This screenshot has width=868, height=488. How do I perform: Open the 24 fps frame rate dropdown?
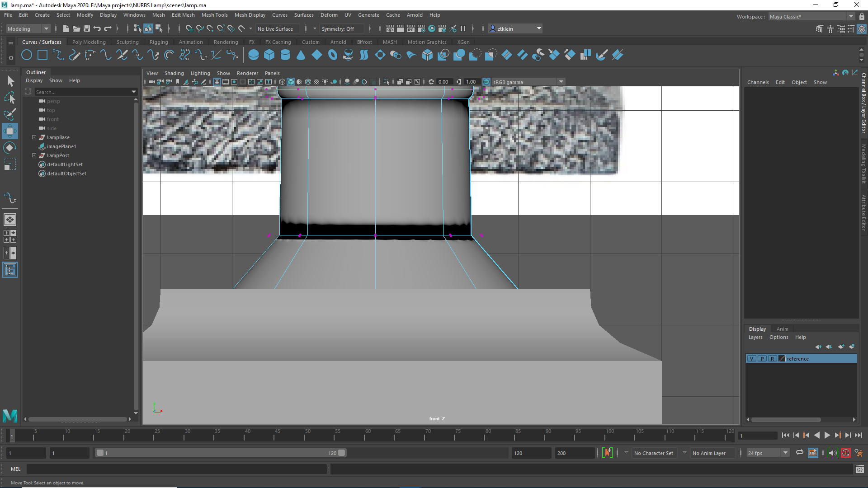pos(767,453)
